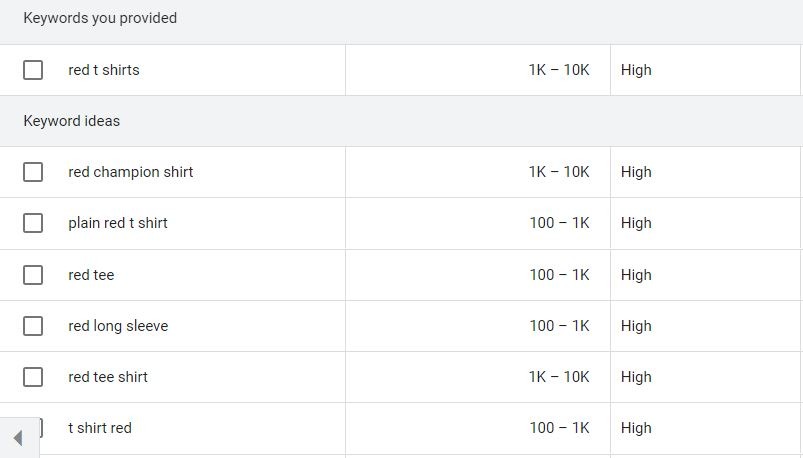Image resolution: width=803 pixels, height=458 pixels.
Task: Click the 1K – 10K volume for 'red t shirts'
Action: click(559, 70)
